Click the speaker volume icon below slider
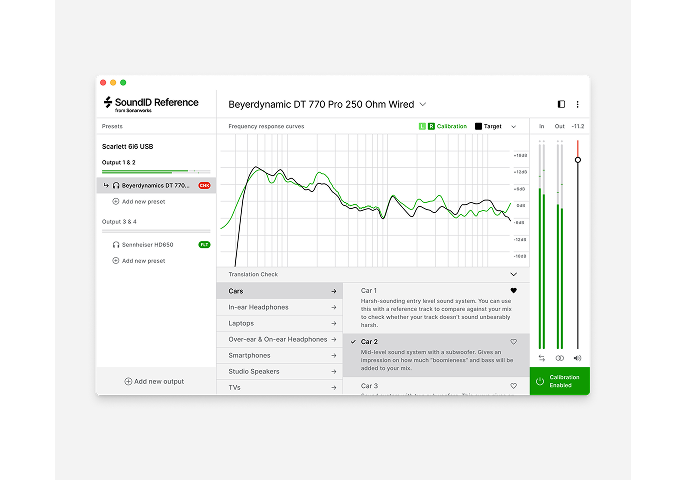 578,358
